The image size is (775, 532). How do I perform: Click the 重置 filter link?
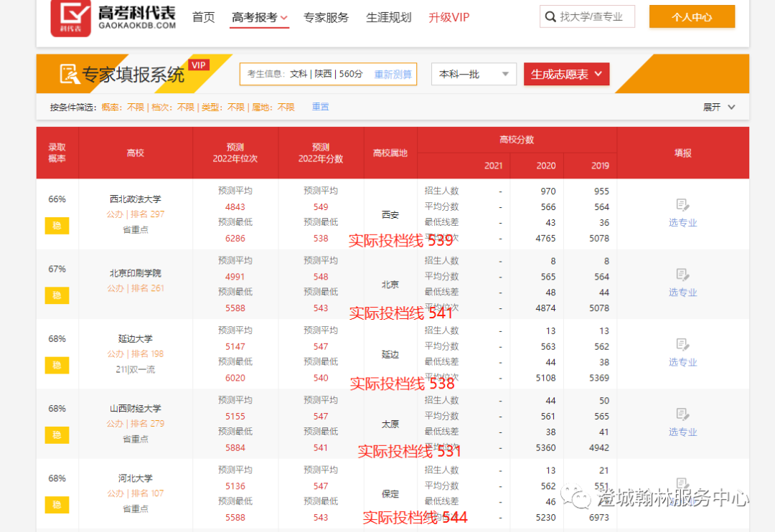(x=320, y=107)
